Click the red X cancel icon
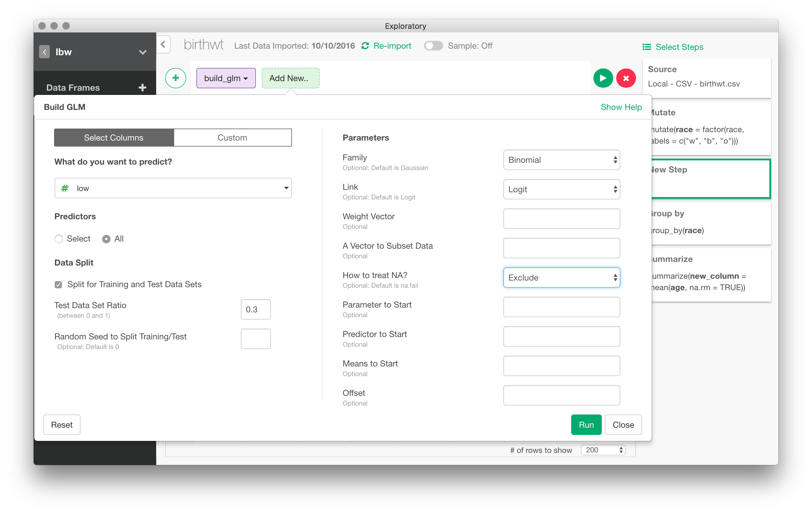812x513 pixels. click(626, 78)
